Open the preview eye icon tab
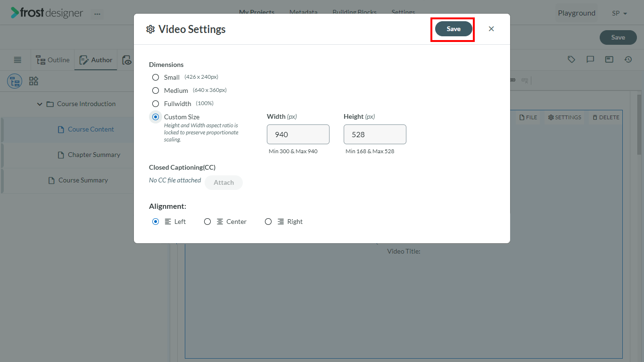The image size is (644, 362). click(x=126, y=60)
